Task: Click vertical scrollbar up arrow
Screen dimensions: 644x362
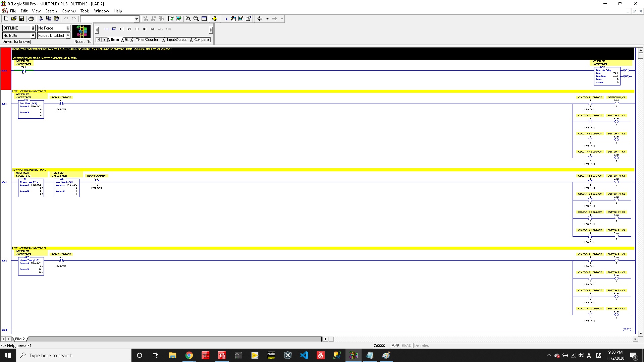Action: (x=641, y=50)
